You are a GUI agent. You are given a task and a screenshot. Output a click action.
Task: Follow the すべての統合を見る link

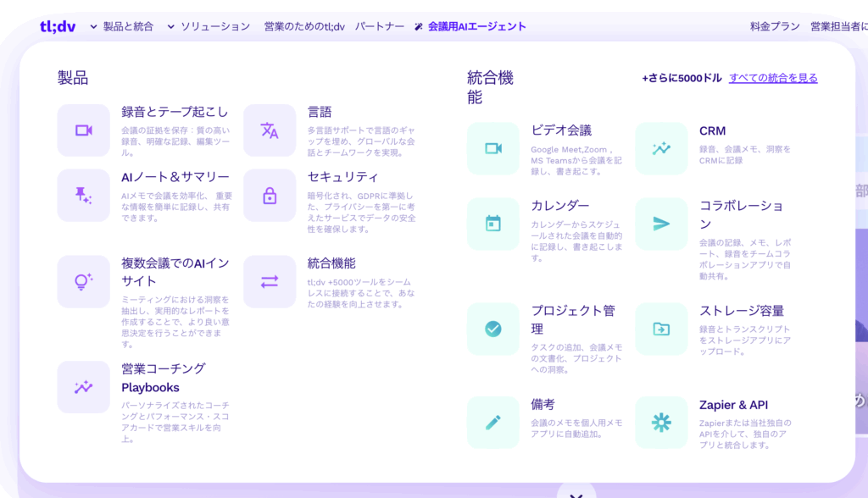tap(773, 78)
